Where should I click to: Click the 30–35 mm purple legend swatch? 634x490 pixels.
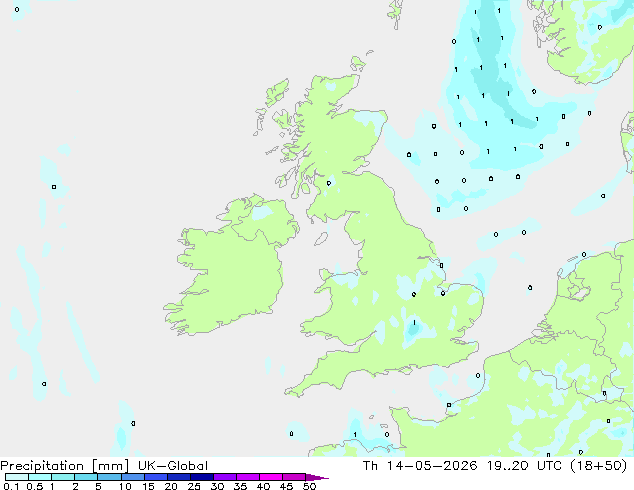tap(225, 477)
